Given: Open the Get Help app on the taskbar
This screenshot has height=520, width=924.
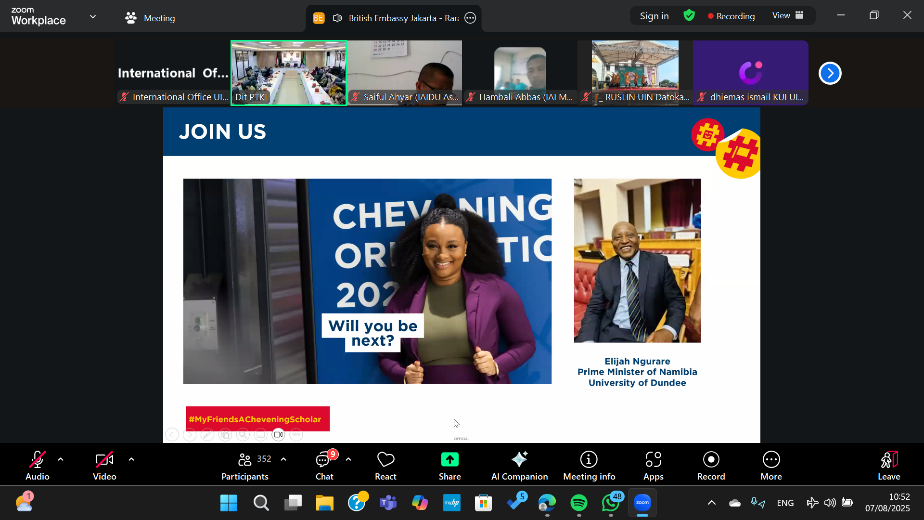Looking at the screenshot, I should [x=357, y=503].
